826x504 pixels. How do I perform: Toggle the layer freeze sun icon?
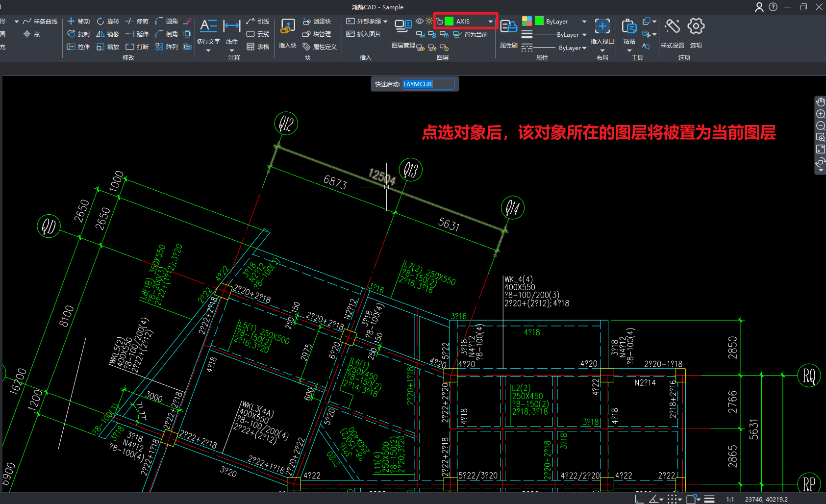tap(429, 22)
